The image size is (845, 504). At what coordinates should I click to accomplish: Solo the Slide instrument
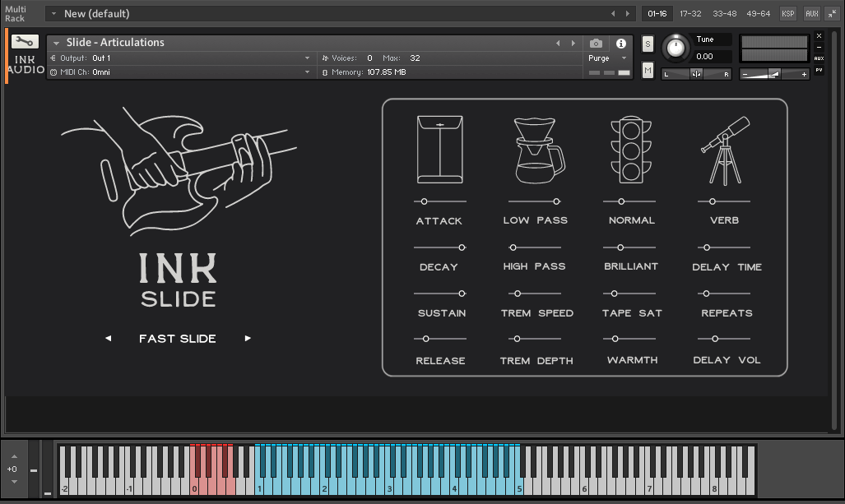(x=648, y=44)
